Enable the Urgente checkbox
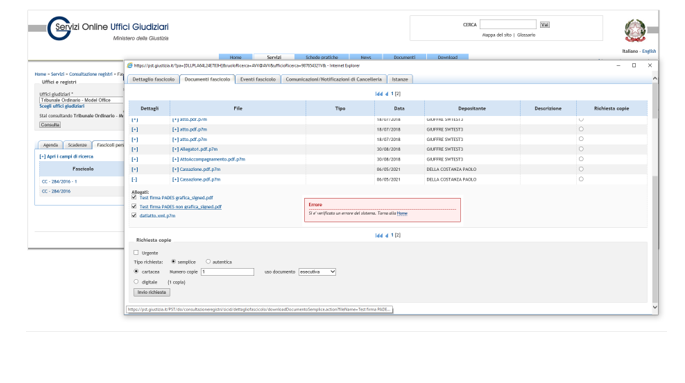685x383 pixels. tap(136, 252)
